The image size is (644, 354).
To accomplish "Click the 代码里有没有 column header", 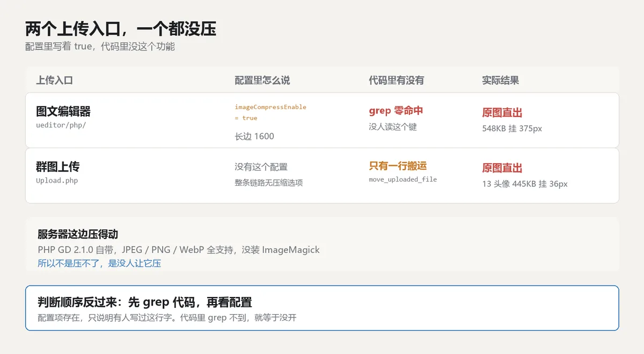I will 396,81.
